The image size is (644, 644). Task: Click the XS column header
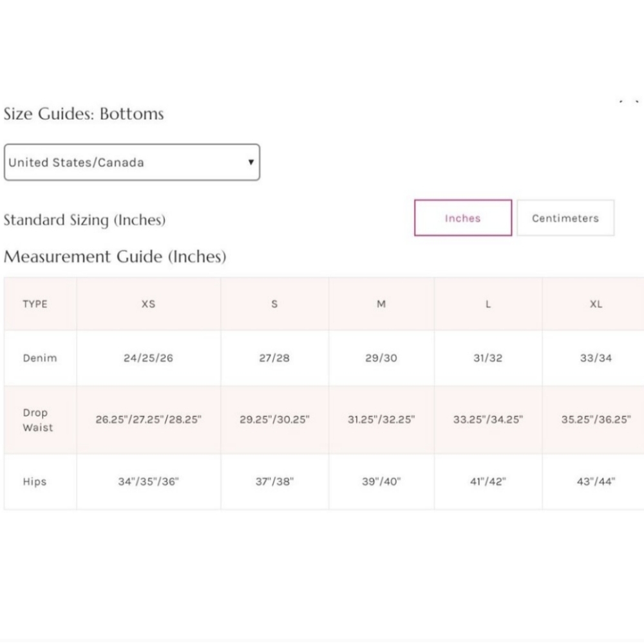(148, 304)
